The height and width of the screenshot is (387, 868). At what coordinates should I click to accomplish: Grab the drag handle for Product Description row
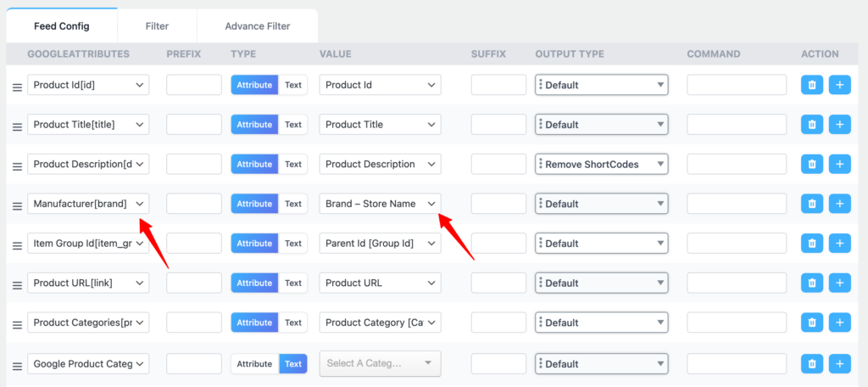pos(17,165)
